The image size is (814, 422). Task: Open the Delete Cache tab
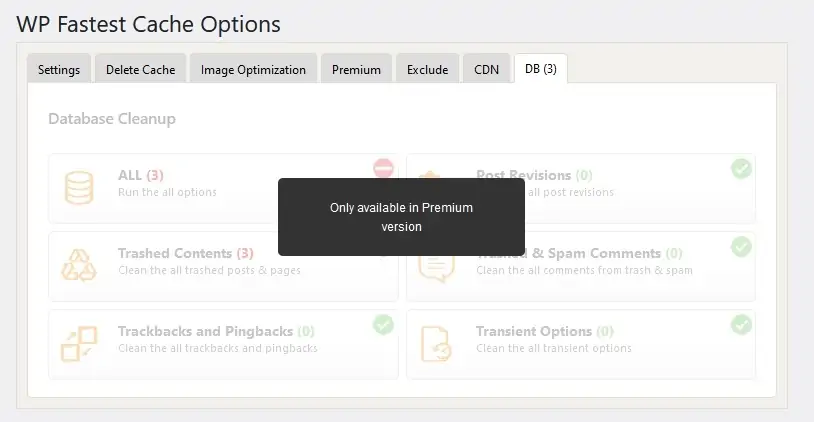140,70
